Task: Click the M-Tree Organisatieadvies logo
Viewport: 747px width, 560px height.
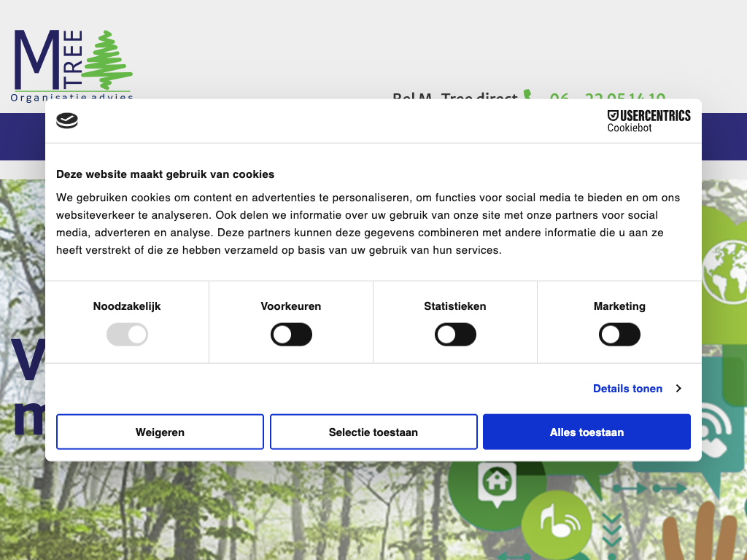Action: 72,66
